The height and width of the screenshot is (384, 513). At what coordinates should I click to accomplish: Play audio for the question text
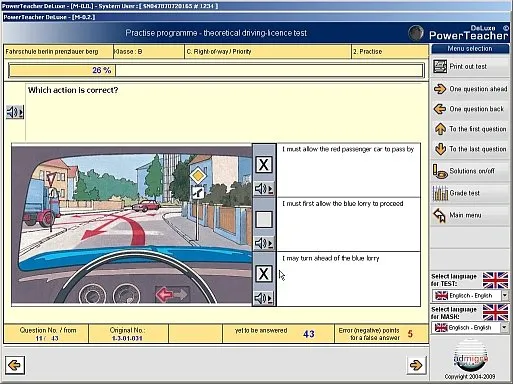(15, 112)
